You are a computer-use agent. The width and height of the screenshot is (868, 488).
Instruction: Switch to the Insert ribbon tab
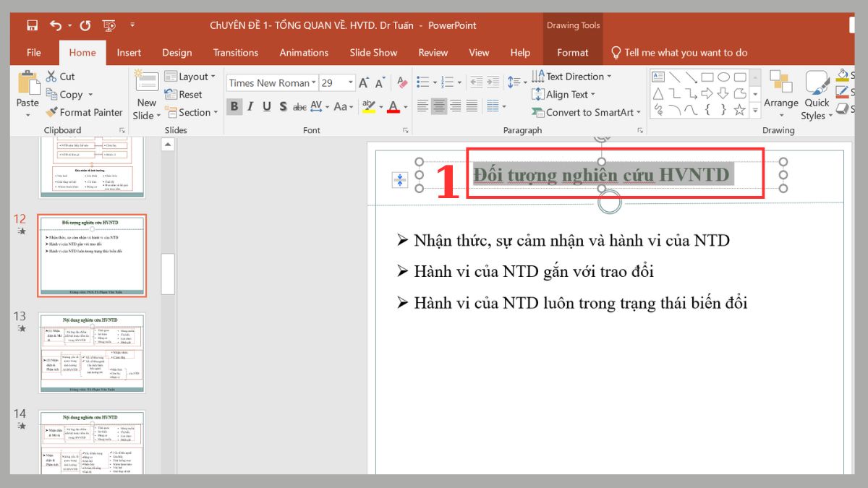point(129,52)
